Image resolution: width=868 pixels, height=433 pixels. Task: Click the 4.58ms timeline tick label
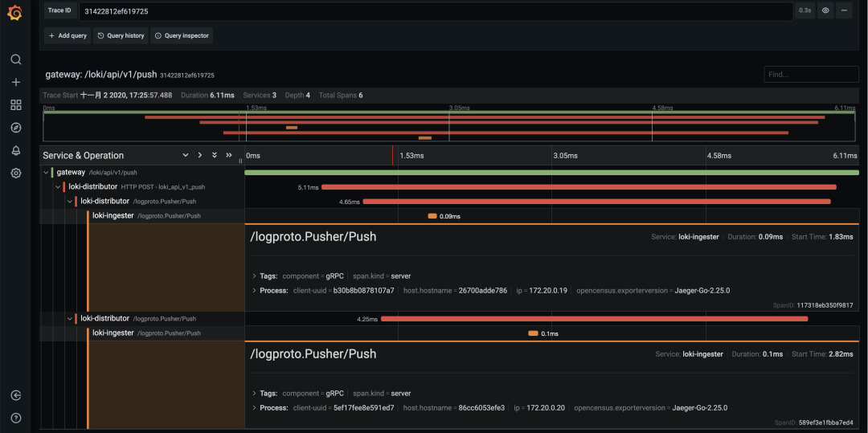pyautogui.click(x=719, y=156)
